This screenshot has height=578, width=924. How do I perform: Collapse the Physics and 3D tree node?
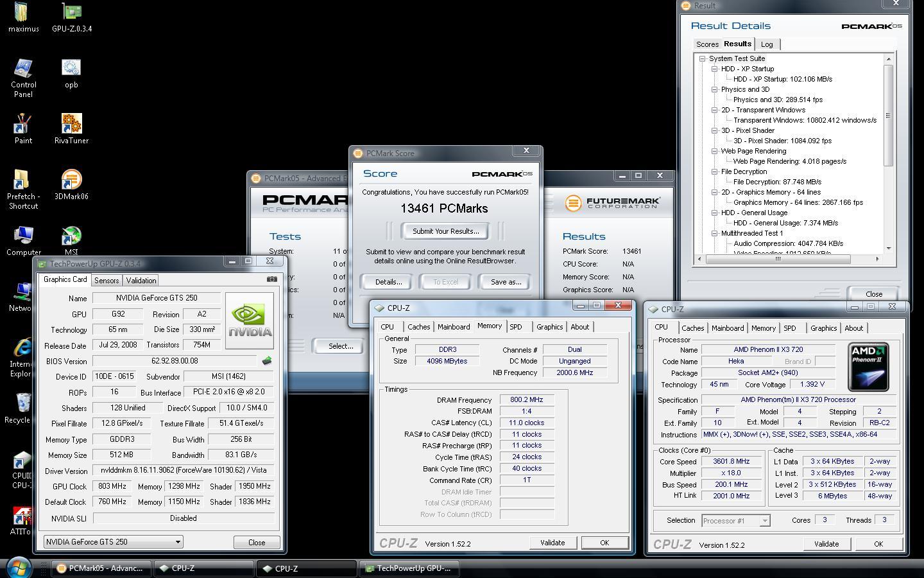714,89
